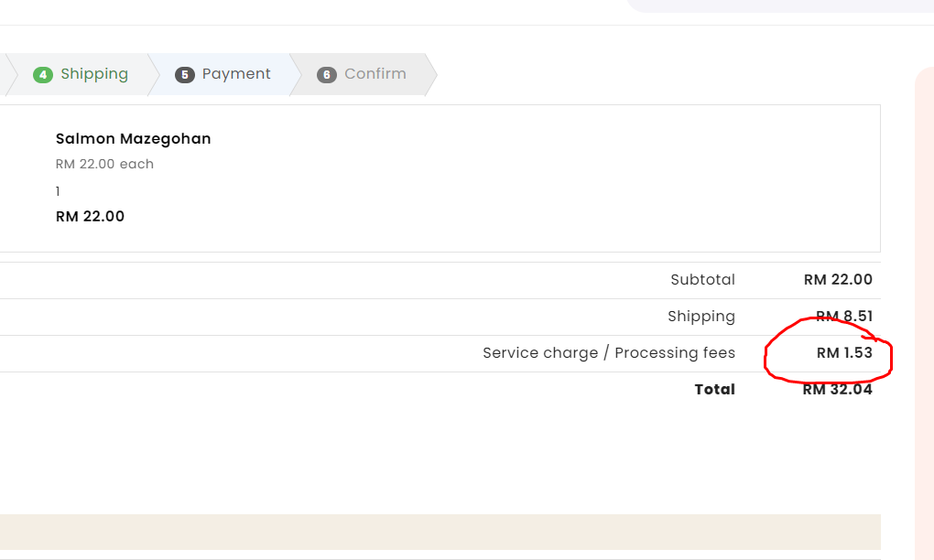This screenshot has height=560, width=934.
Task: Select the Subtotal amount RM 22.00
Action: tap(838, 280)
